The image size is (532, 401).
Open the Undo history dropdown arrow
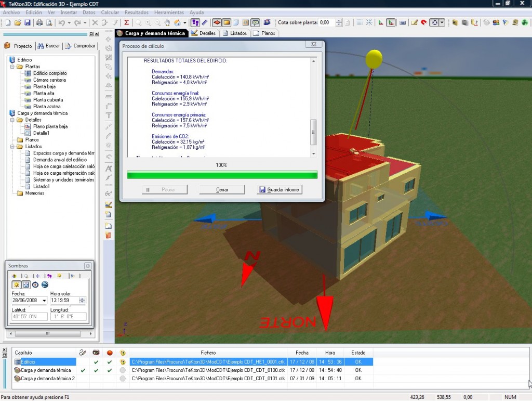[x=69, y=23]
